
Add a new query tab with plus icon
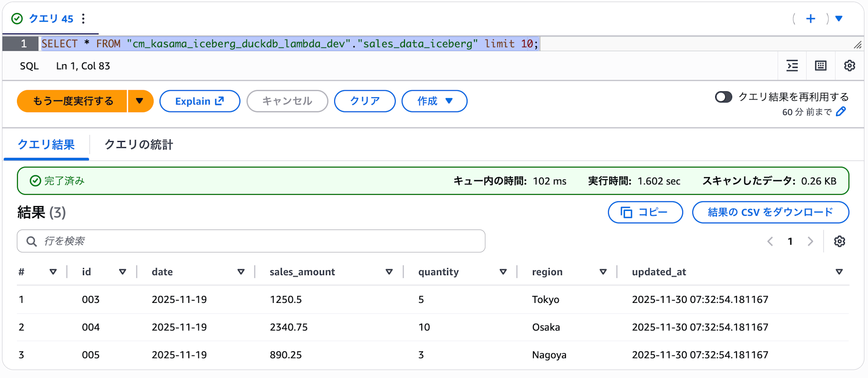pos(810,19)
